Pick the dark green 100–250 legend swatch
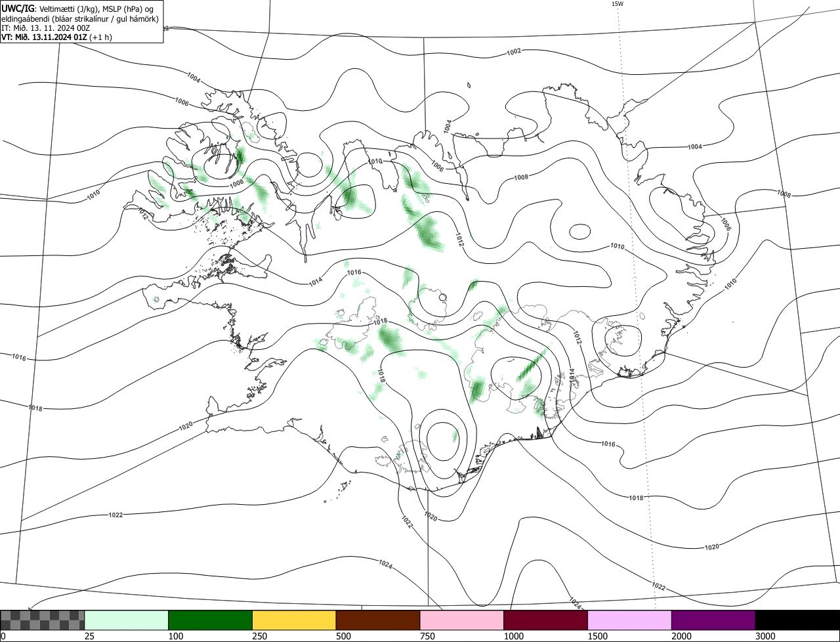840x642 pixels. pos(211,620)
